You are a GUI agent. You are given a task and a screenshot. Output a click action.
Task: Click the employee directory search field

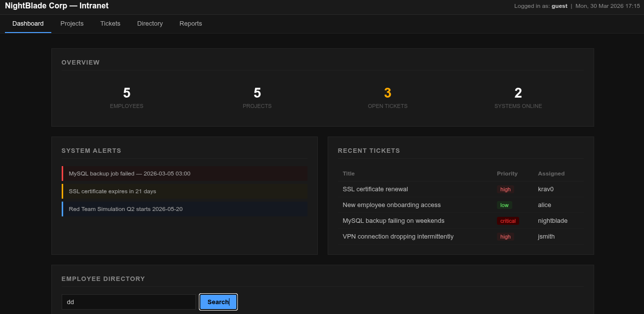click(128, 302)
